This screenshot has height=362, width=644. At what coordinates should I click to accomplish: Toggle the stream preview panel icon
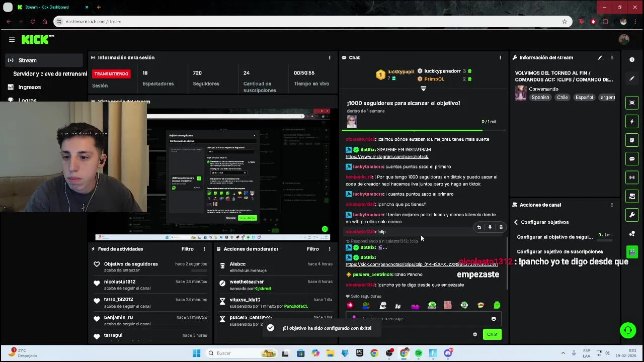632,103
